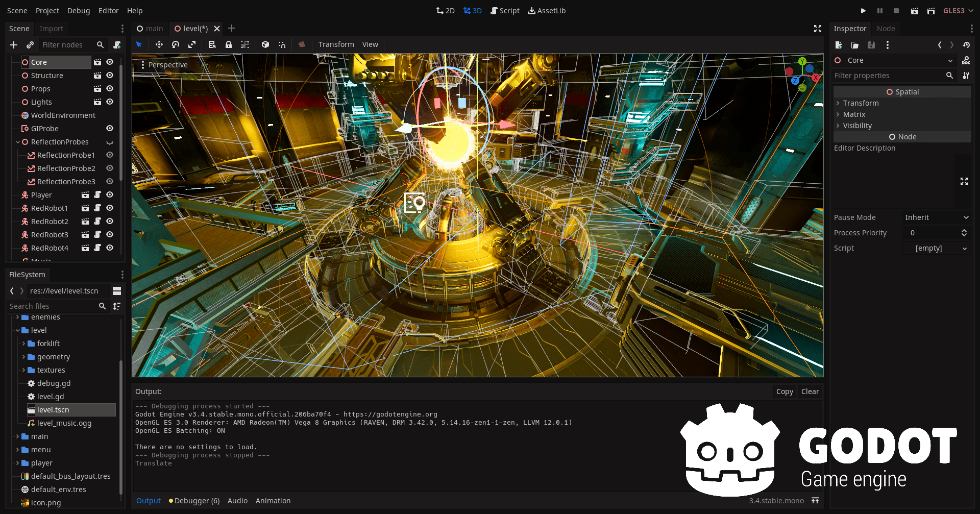Save the current resource with the floppy icon
The image size is (980, 514).
[x=871, y=45]
